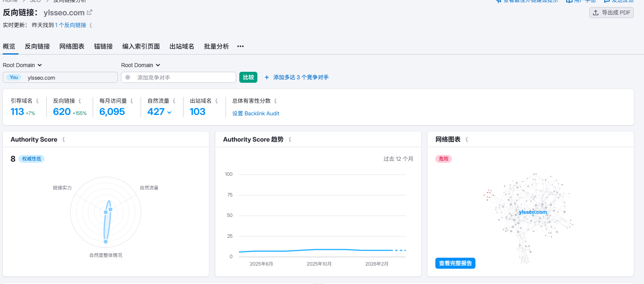Screen dimensions: 644x284
Task: Click info icon beside 网络图表 card title
Action: click(x=467, y=139)
